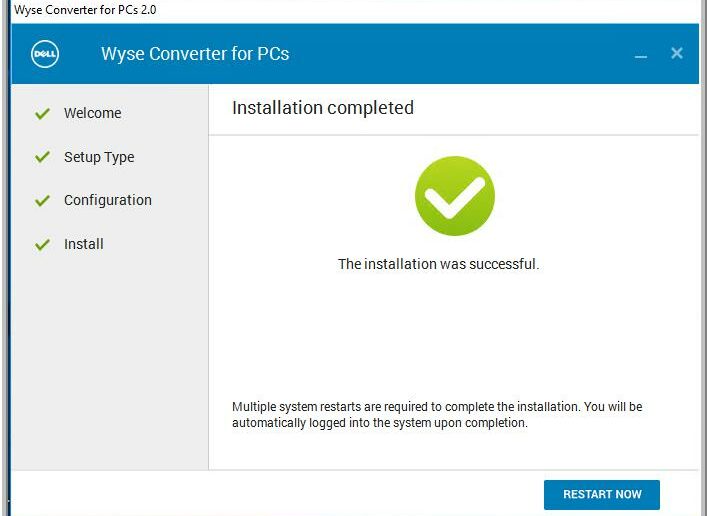Select the Configuration step

coord(108,200)
